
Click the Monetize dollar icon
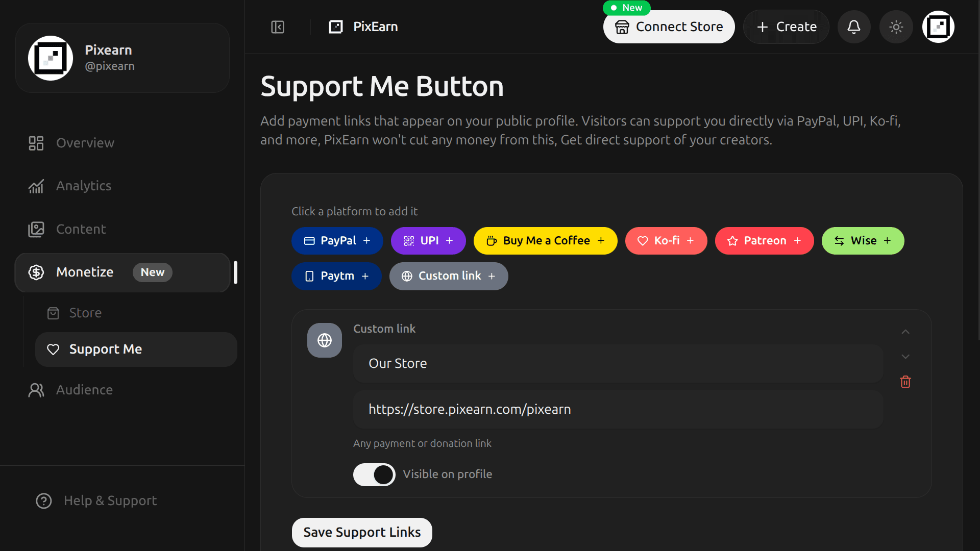coord(36,272)
